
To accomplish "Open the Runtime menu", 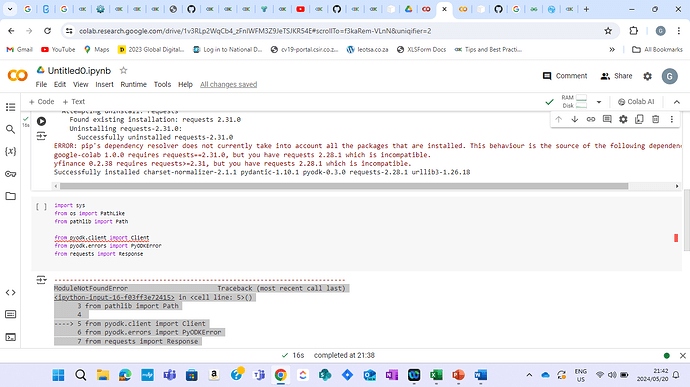I will tap(133, 85).
